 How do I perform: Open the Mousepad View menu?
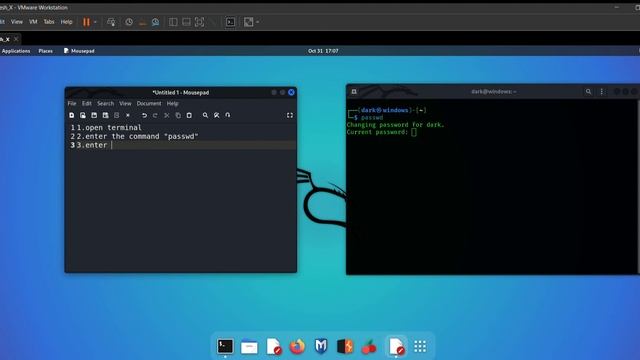point(125,104)
